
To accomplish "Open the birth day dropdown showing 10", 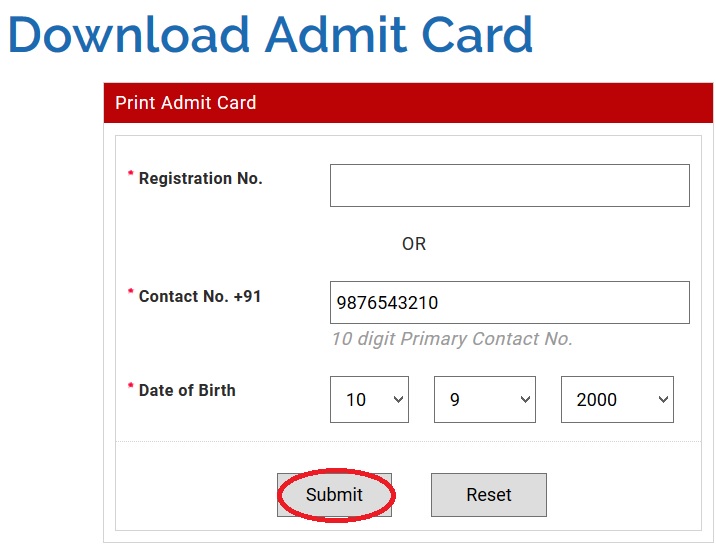I will click(x=369, y=400).
